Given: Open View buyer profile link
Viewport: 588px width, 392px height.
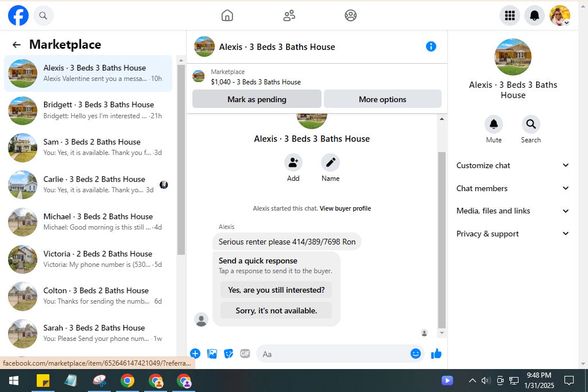Looking at the screenshot, I should coord(345,208).
